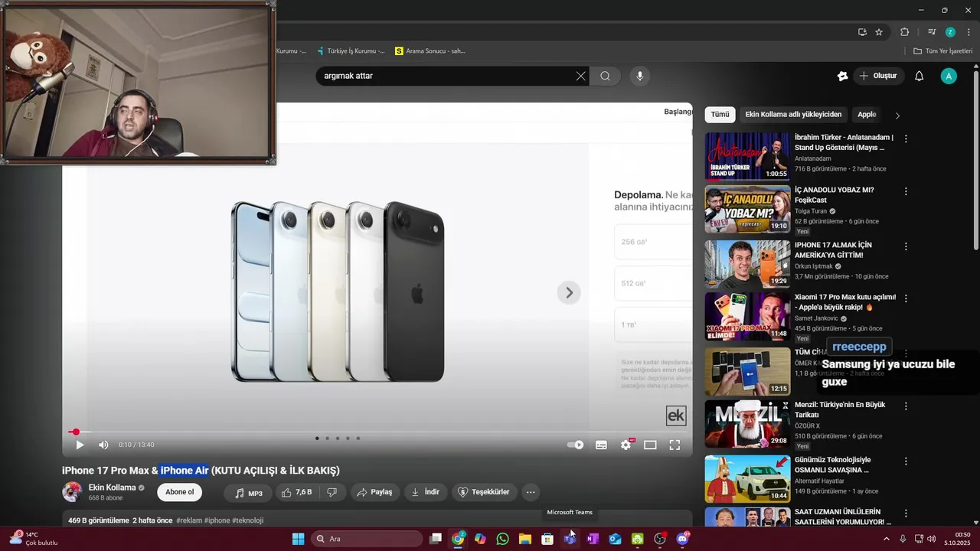Click the YouTube search magnifier button
Image resolution: width=980 pixels, height=551 pixels.
click(605, 76)
